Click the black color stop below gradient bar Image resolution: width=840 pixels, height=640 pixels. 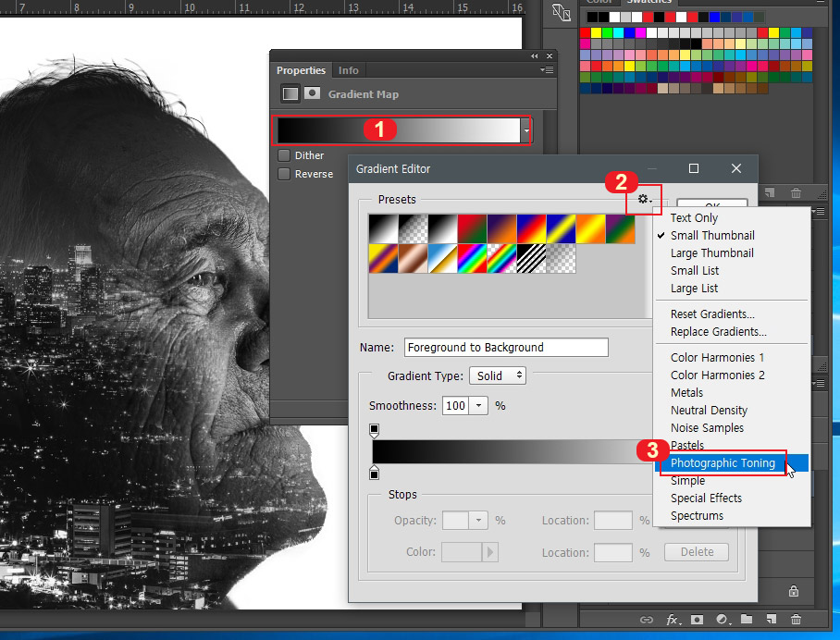click(375, 474)
